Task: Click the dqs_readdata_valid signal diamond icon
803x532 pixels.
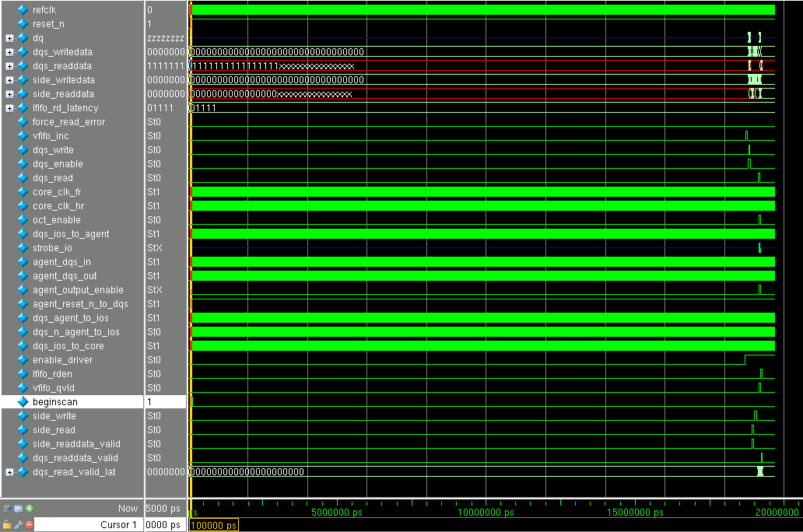Action: coord(23,458)
